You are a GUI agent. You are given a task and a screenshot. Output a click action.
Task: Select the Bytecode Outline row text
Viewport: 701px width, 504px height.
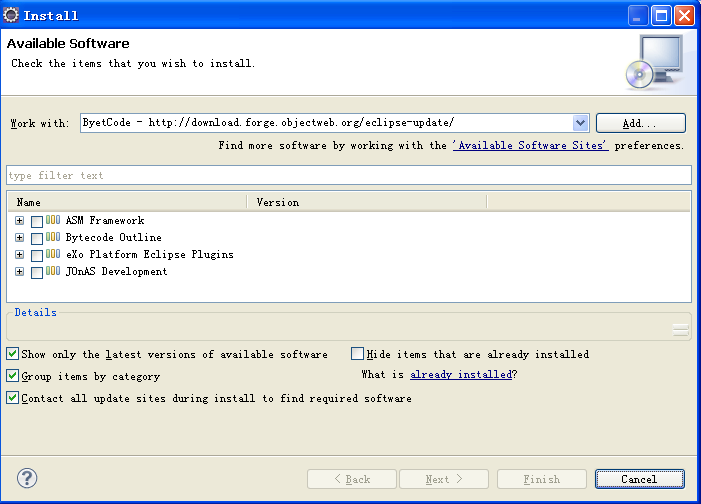point(114,237)
